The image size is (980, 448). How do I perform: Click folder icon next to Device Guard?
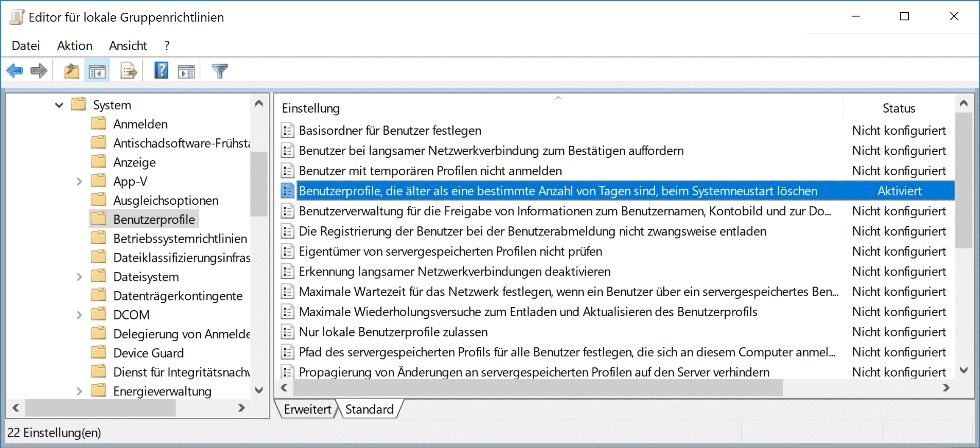pos(98,353)
